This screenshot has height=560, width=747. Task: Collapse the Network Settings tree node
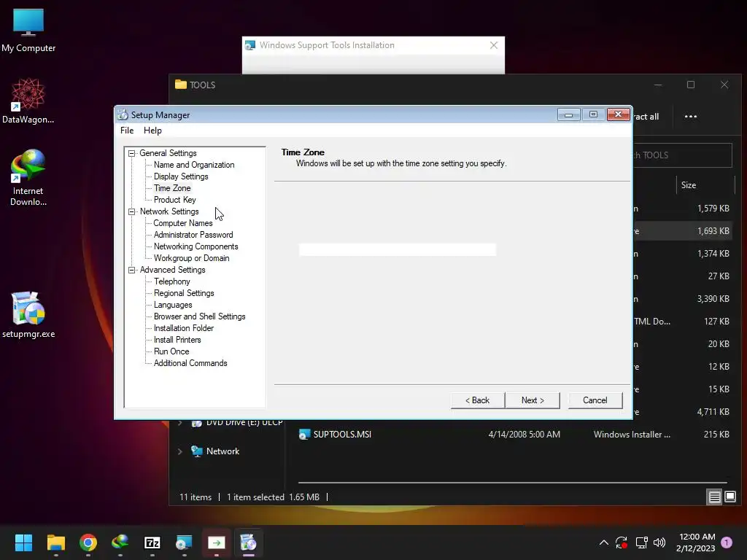tap(131, 212)
